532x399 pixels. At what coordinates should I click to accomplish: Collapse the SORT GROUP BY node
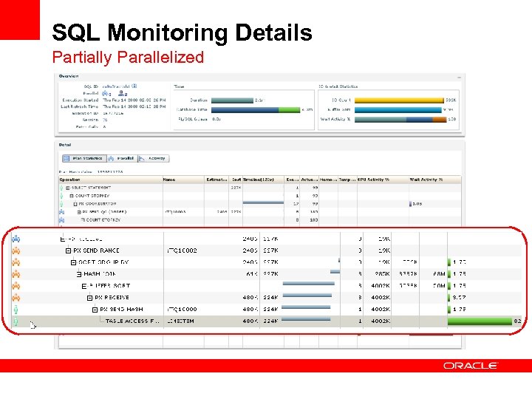(73, 262)
